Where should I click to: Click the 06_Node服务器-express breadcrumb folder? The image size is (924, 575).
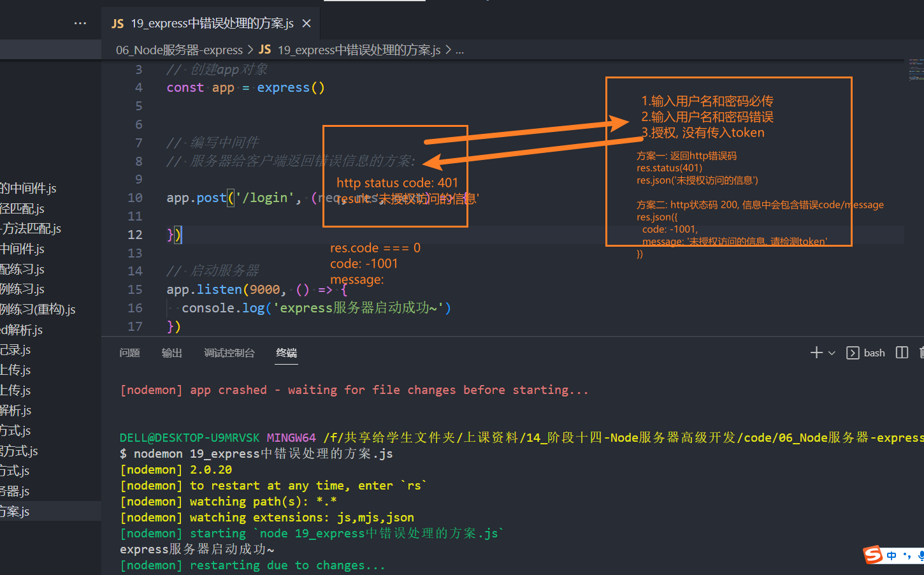179,50
